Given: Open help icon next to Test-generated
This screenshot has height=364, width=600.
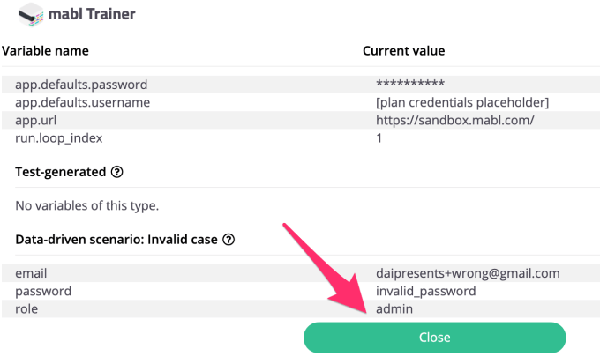Looking at the screenshot, I should tap(117, 171).
